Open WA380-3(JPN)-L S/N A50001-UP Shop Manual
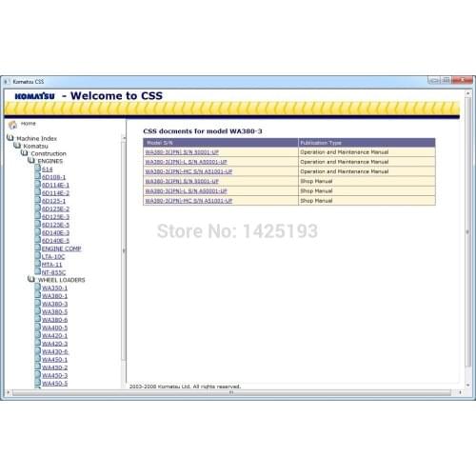Screen dimensions: 476x476 (x=186, y=191)
